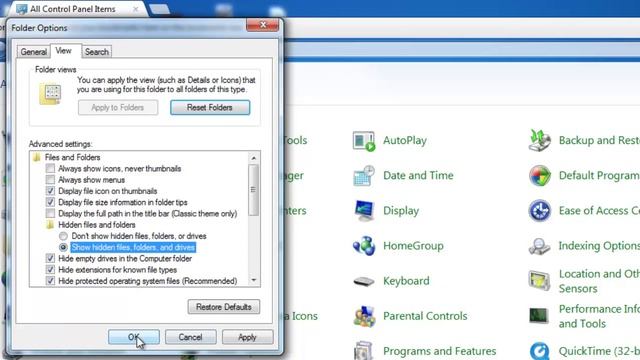
Task: Confirm with the OK button
Action: click(x=134, y=337)
